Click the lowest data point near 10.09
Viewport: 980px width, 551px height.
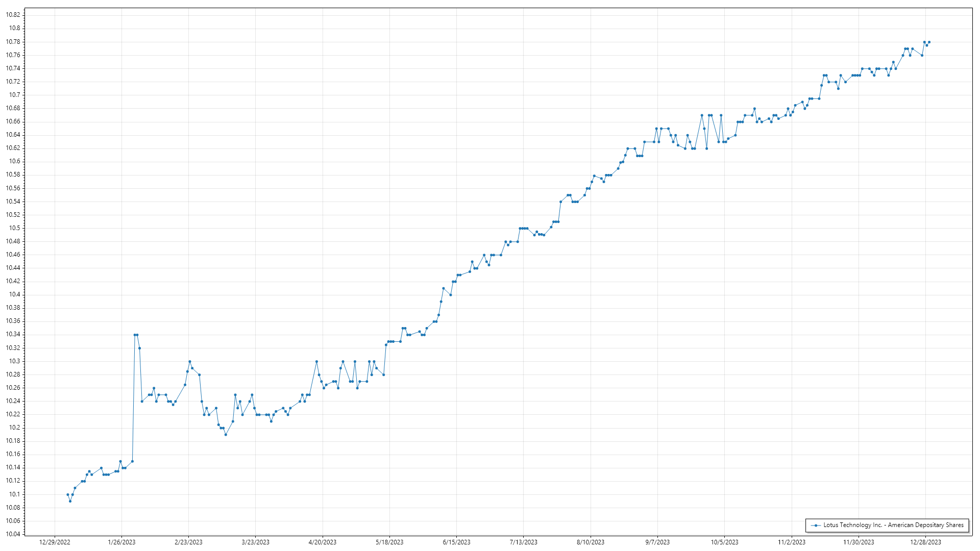point(70,501)
